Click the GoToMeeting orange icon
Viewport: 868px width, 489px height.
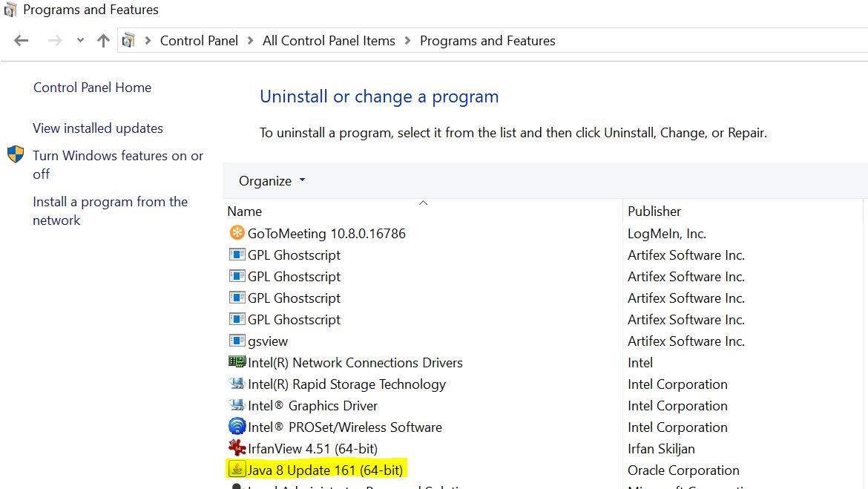[237, 232]
